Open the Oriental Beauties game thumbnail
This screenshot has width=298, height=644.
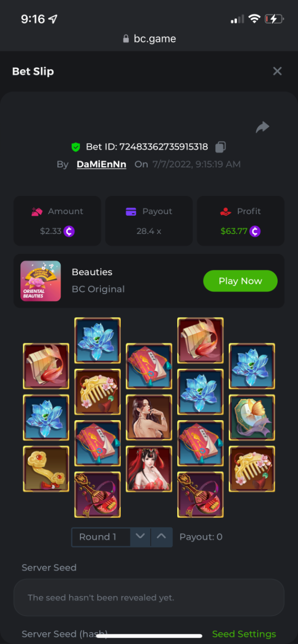40,281
